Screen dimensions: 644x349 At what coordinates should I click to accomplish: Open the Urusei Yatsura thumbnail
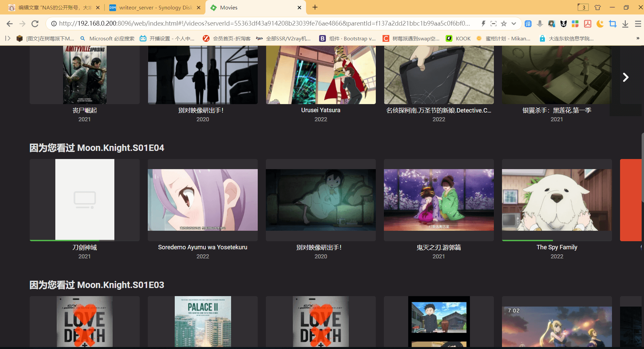[x=321, y=75]
